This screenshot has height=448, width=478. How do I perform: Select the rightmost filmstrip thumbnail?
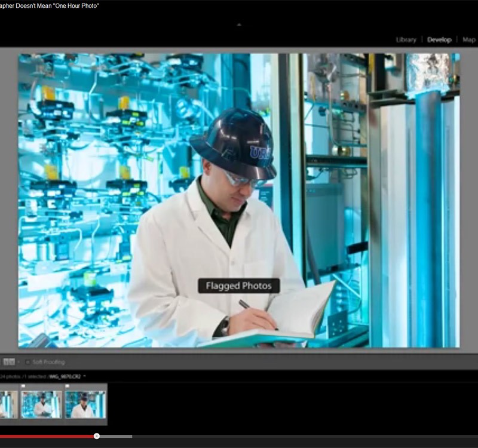tap(85, 405)
